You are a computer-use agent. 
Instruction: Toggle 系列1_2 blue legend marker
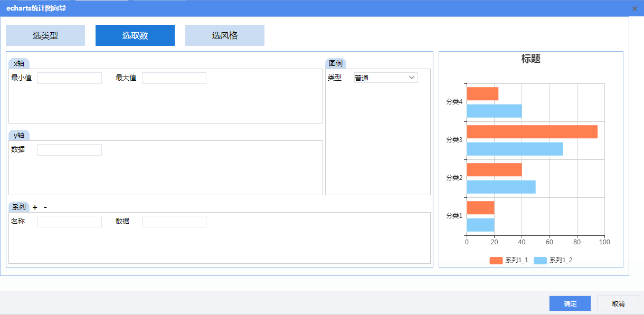coord(540,261)
